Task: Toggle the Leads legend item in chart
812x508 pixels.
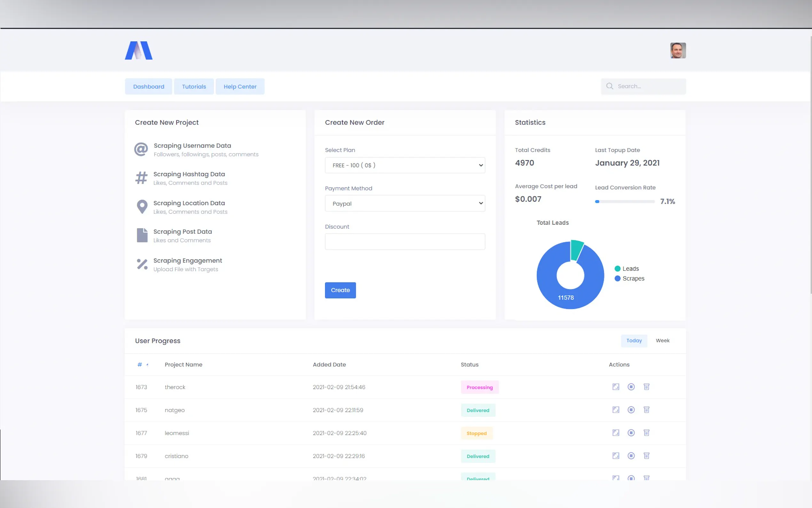Action: [x=626, y=269]
